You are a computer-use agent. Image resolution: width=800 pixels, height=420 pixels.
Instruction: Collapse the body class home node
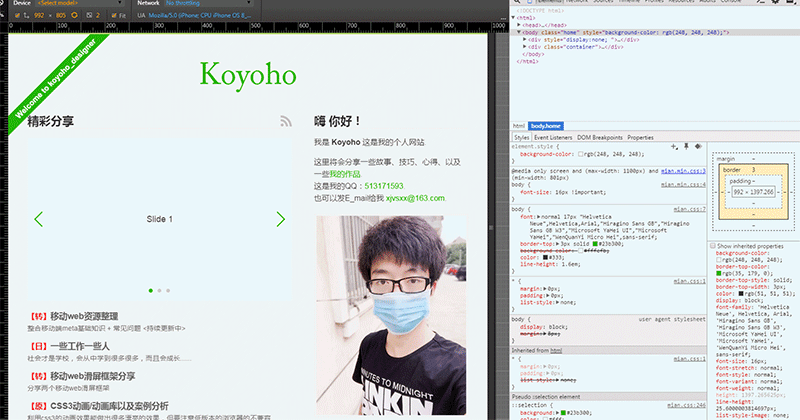coord(519,32)
